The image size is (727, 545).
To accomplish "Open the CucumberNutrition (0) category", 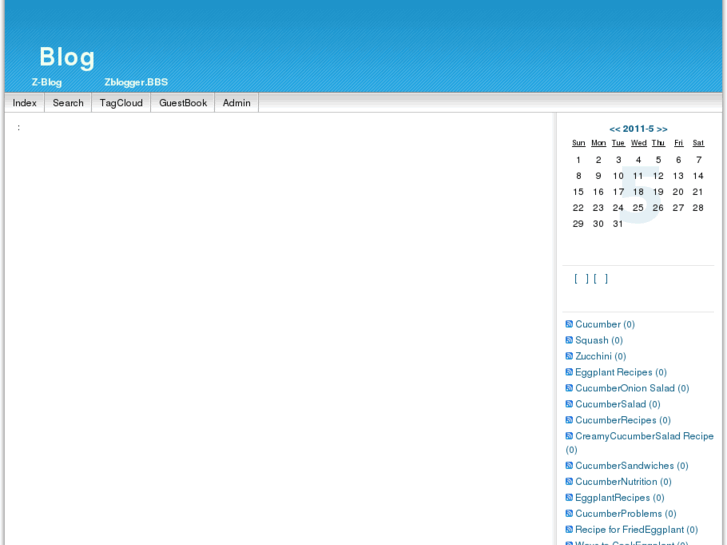I will pos(623,482).
